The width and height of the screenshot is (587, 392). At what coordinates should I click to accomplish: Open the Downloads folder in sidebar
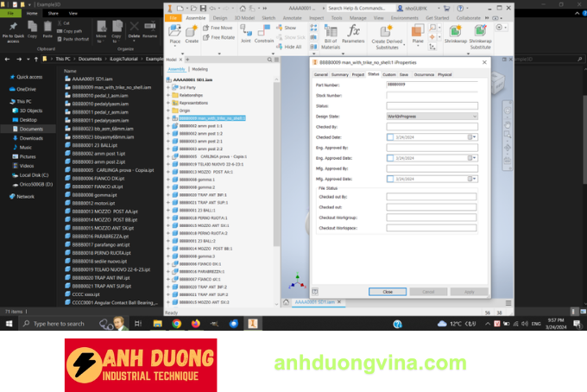tap(31, 137)
